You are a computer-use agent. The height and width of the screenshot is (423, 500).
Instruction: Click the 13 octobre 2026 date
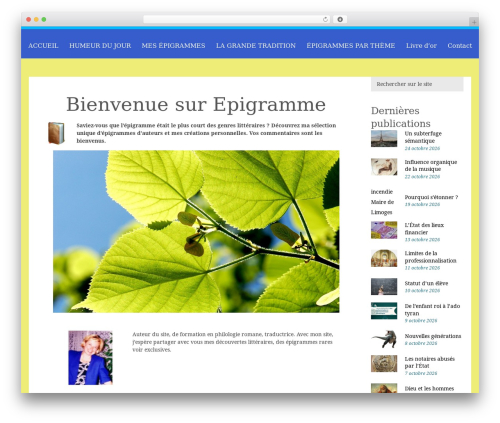pos(422,240)
